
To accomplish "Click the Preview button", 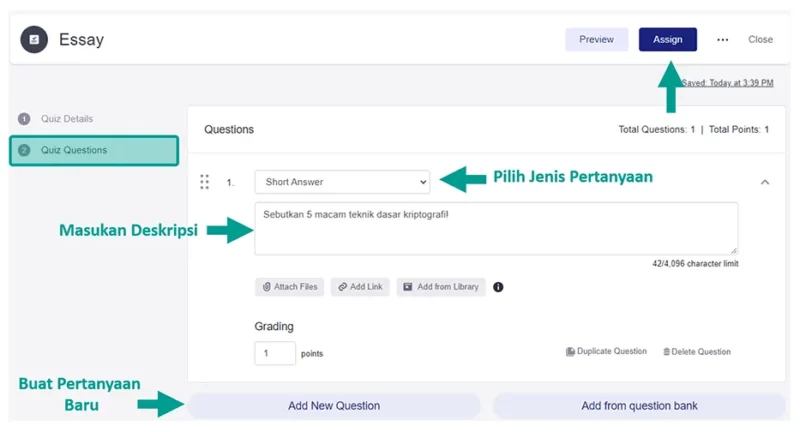I will coord(596,39).
